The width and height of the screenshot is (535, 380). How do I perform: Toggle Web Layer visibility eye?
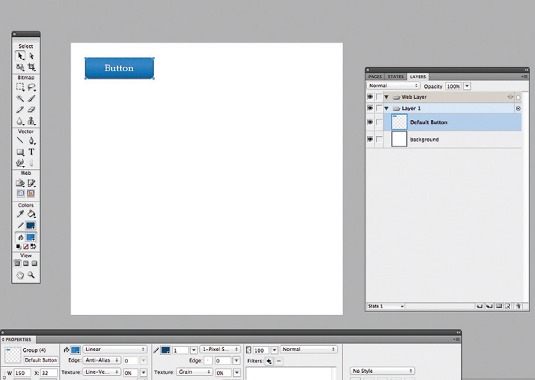coord(370,97)
